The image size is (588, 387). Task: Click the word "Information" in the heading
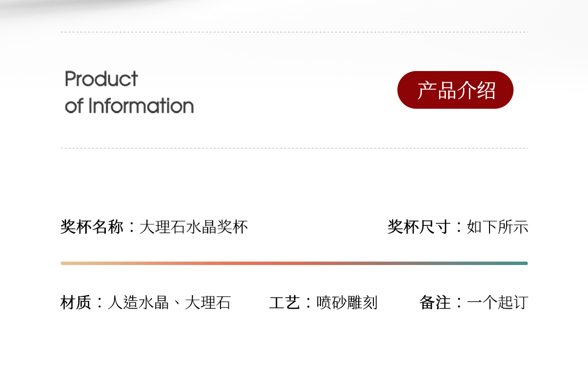[x=141, y=106]
